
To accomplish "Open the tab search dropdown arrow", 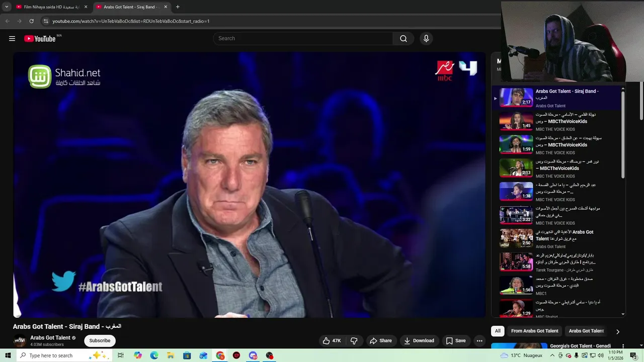I will point(7,7).
